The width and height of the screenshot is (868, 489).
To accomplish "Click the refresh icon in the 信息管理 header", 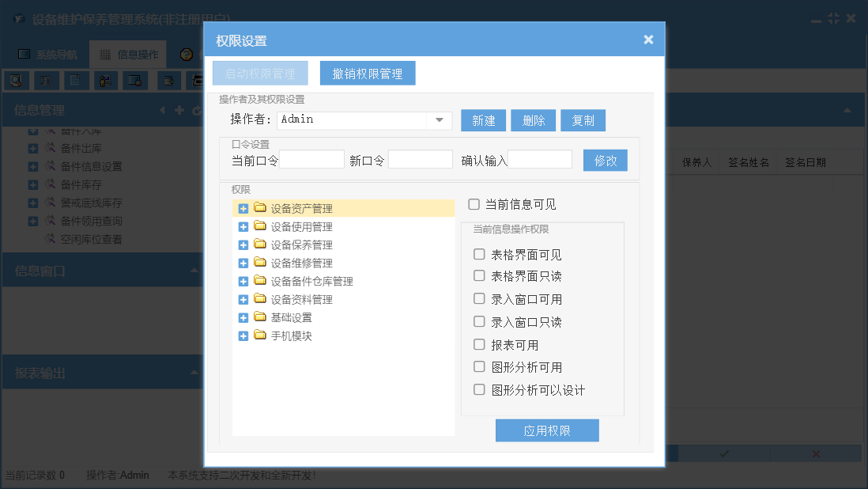I will pyautogui.click(x=196, y=111).
